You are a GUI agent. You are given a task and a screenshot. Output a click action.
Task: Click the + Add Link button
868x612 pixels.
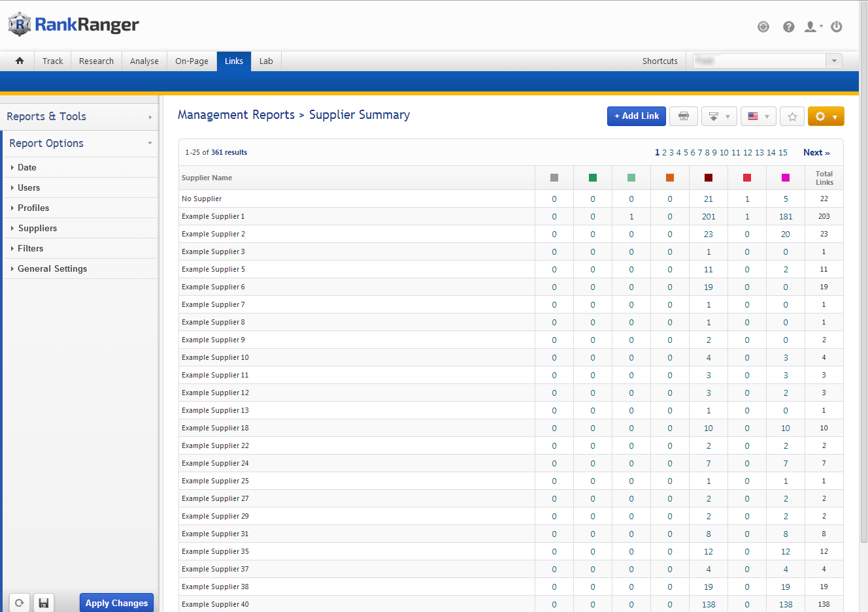coord(637,116)
